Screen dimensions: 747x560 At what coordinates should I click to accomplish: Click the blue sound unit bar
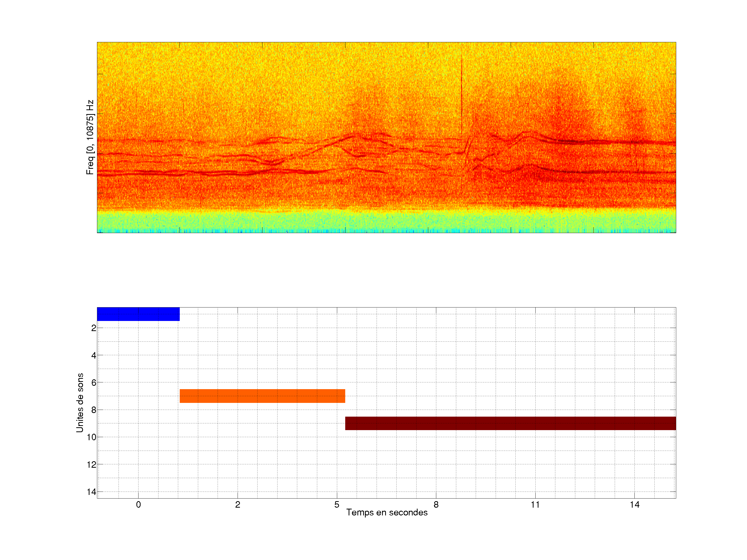click(138, 314)
